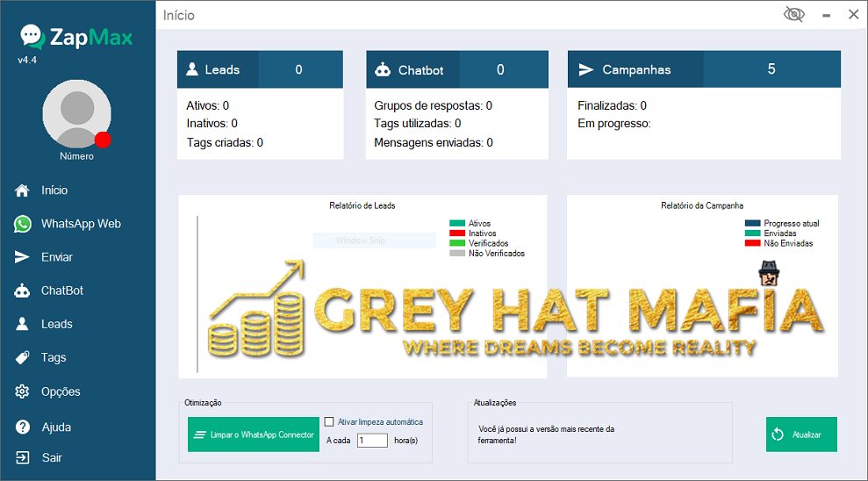The image size is (868, 481).
Task: Click the Chatbot card header
Action: [457, 69]
